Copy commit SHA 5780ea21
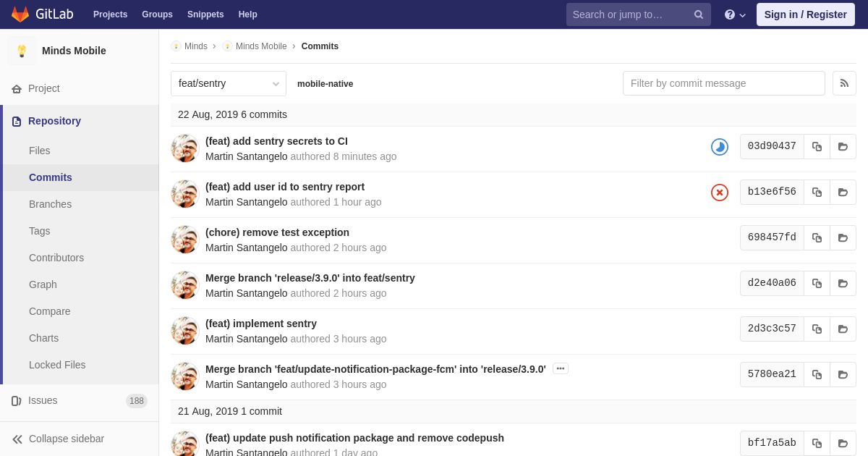Viewport: 868px width, 456px height. point(817,374)
